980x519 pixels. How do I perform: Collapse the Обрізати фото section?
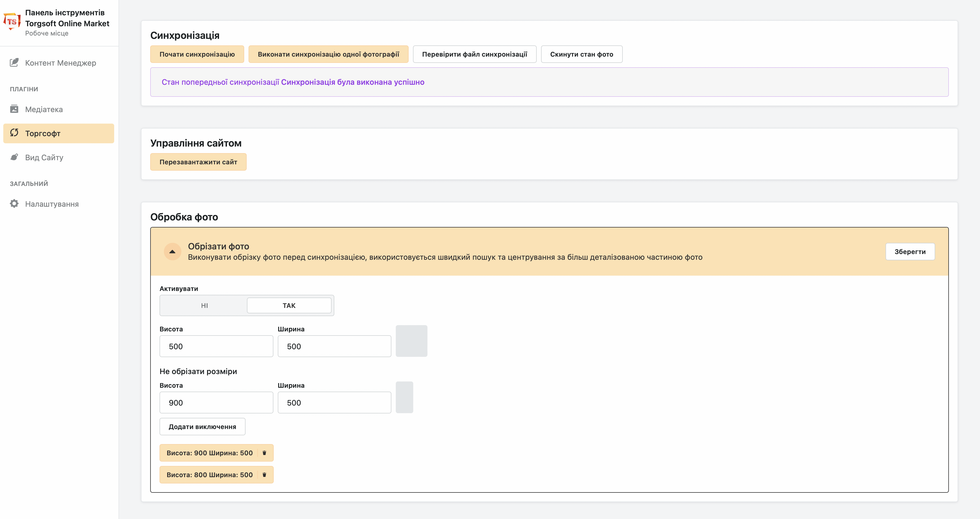click(172, 252)
